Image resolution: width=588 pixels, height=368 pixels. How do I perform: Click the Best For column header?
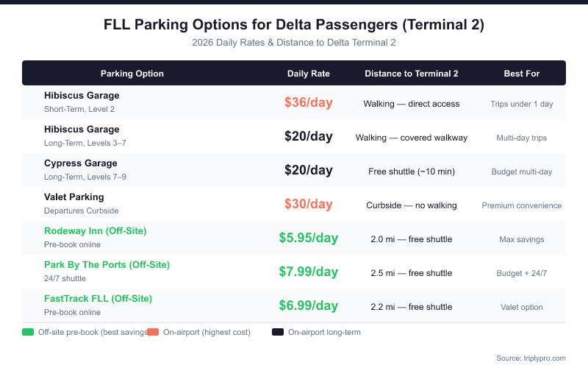[x=522, y=74]
